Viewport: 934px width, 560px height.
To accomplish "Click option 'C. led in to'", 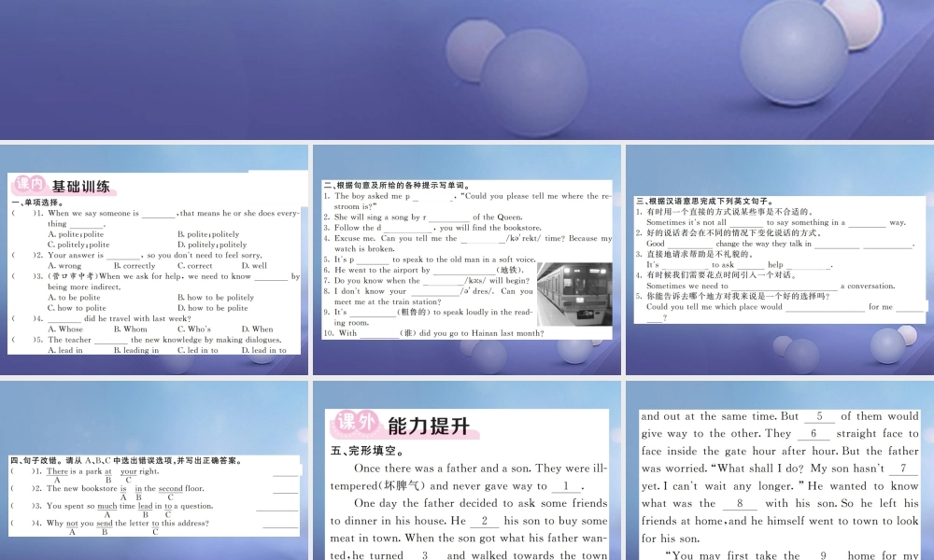I will [198, 350].
